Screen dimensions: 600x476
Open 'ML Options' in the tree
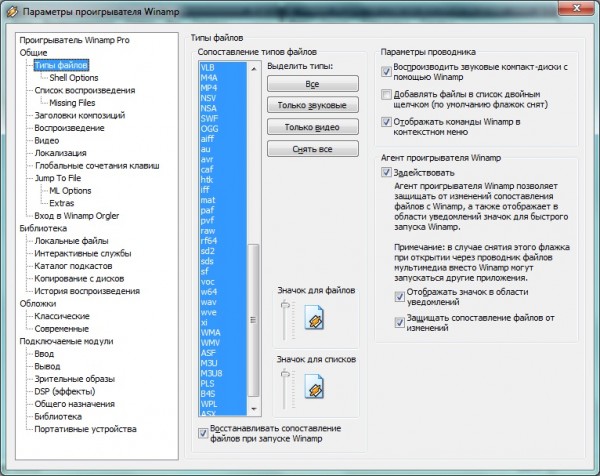click(70, 191)
